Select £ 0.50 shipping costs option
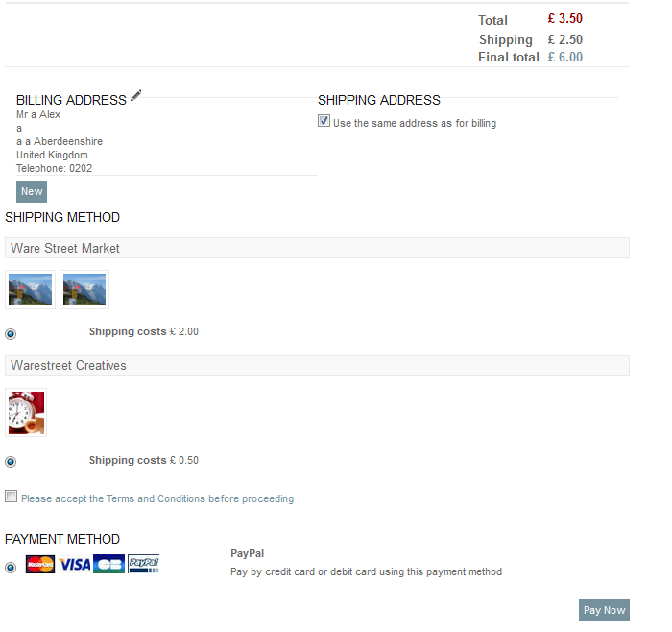 coord(11,462)
